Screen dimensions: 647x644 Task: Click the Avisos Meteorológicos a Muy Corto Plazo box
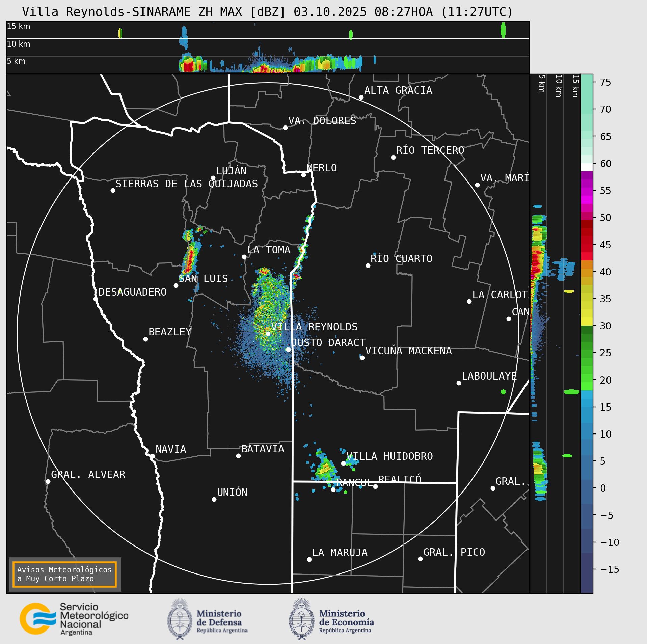coord(64,574)
